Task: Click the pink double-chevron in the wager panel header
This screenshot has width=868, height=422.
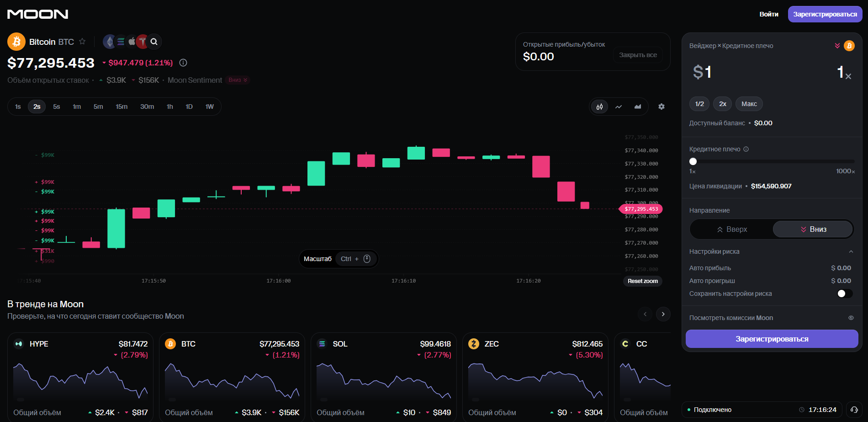Action: coord(837,46)
